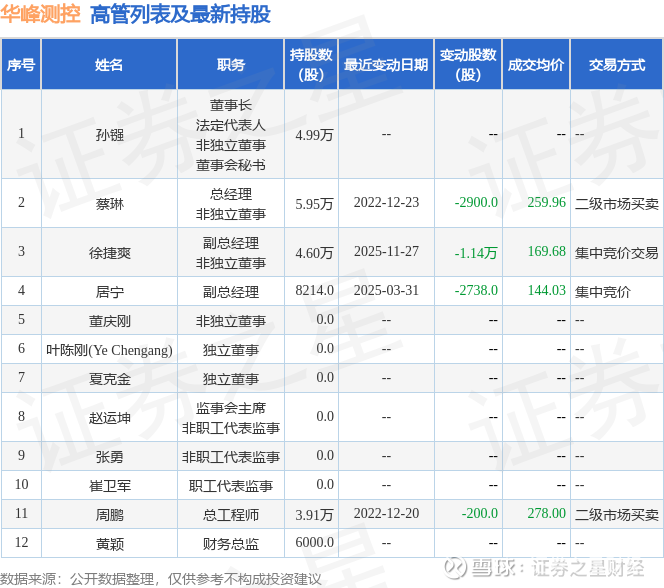Image resolution: width=664 pixels, height=588 pixels.
Task: Click the 雪球 logo icon
Action: pos(455,568)
